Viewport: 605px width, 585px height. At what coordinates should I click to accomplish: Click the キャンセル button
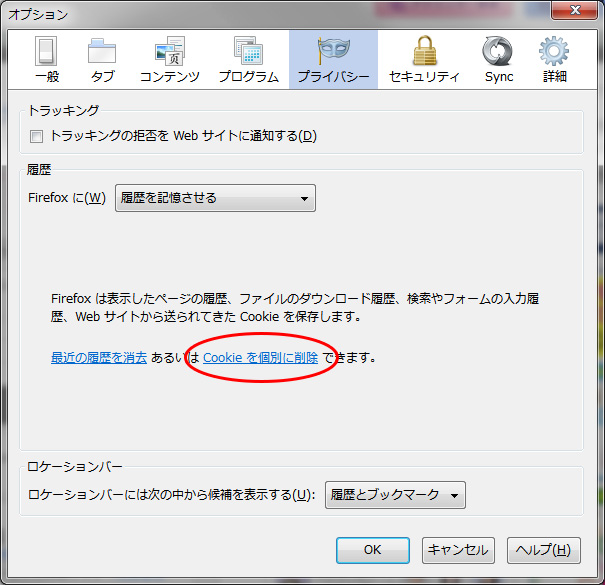[x=458, y=550]
